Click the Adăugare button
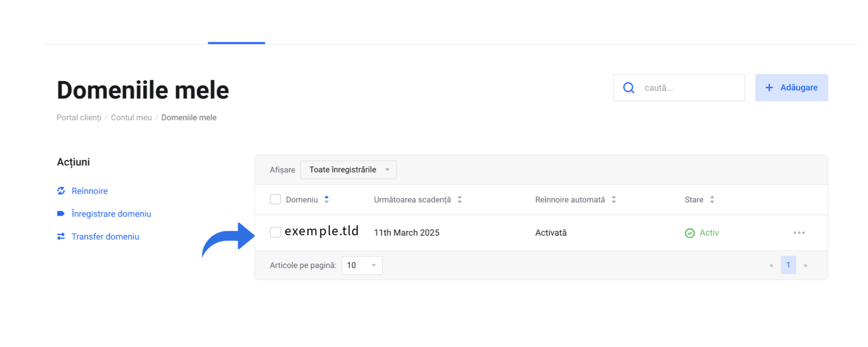Screen dimensions: 868x347 coord(792,88)
